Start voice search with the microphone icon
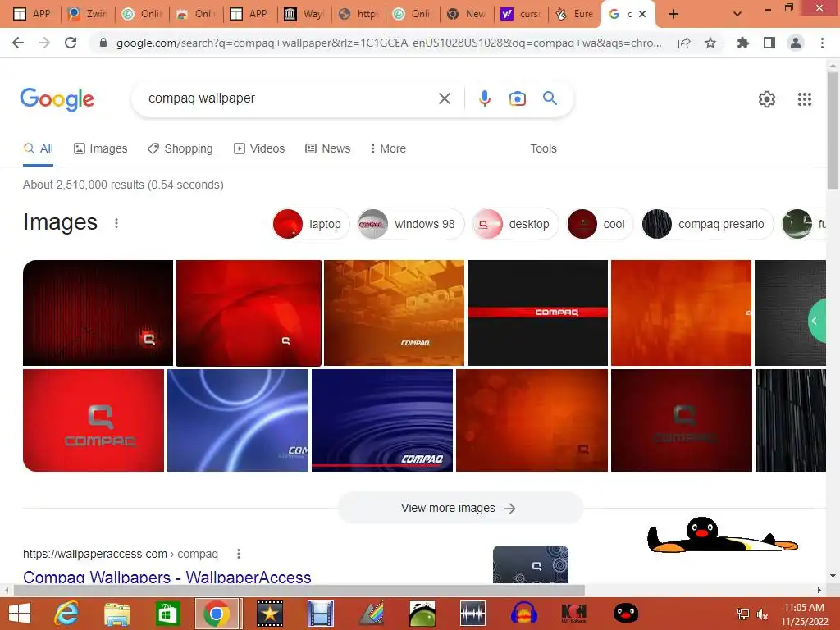Viewport: 840px width, 630px height. [x=485, y=98]
